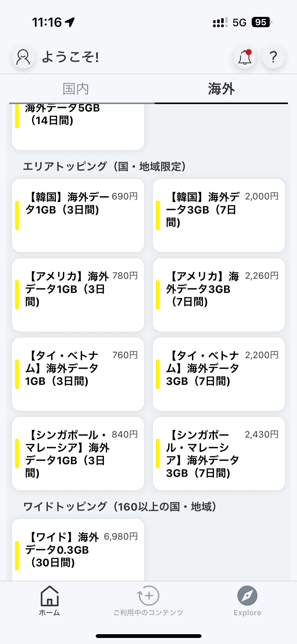This screenshot has height=644, width=297.
Task: Tap シンガポール・マレーシア 3GB 2,430円 plan
Action: pos(219,454)
